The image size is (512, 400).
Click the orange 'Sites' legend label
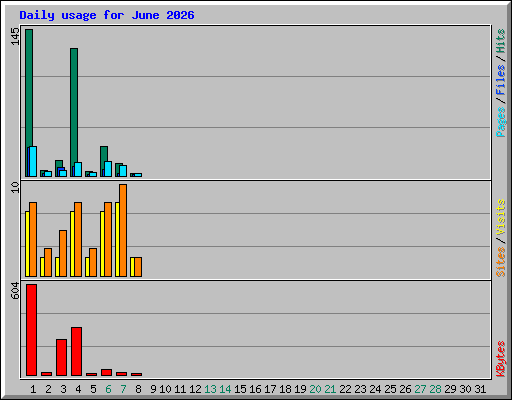click(x=500, y=262)
